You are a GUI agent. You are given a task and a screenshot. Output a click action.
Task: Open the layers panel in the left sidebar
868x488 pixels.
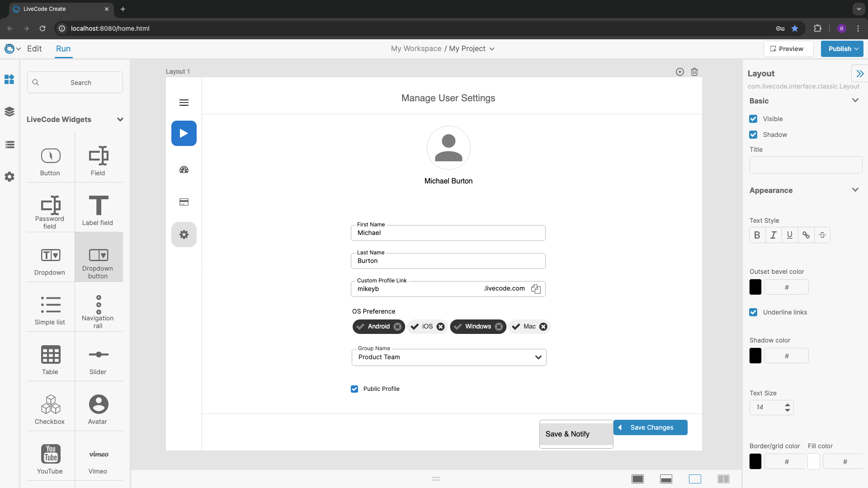[9, 112]
